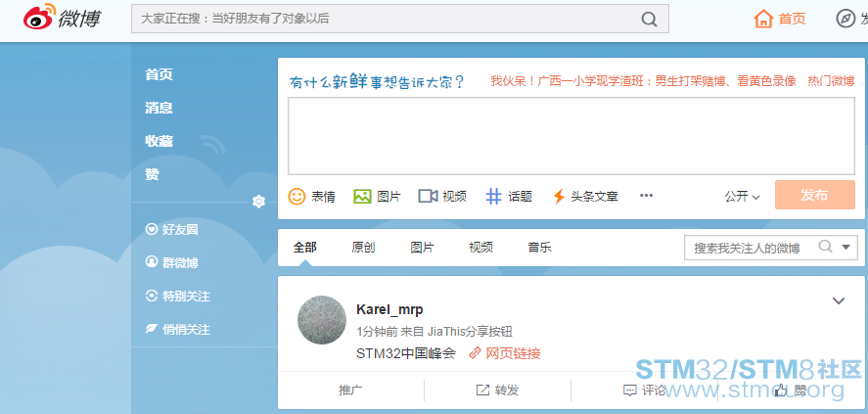Open the discover compass icon
Viewport: 868px width, 414px height.
845,19
